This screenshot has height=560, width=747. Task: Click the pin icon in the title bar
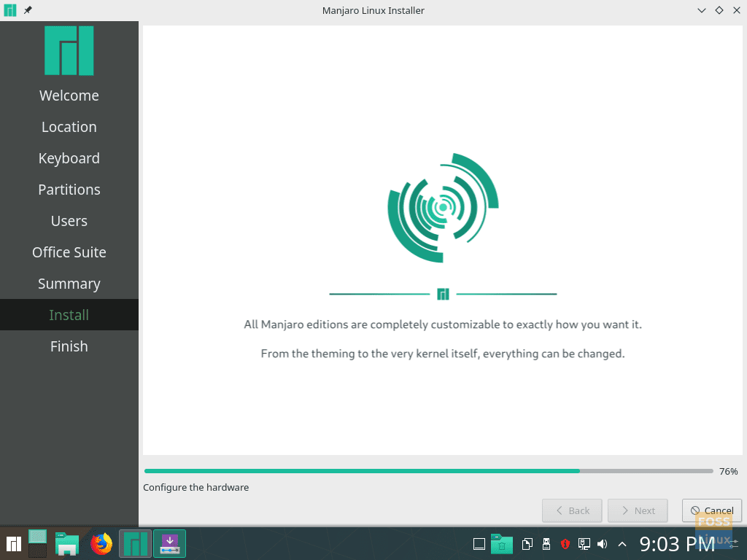coord(27,10)
